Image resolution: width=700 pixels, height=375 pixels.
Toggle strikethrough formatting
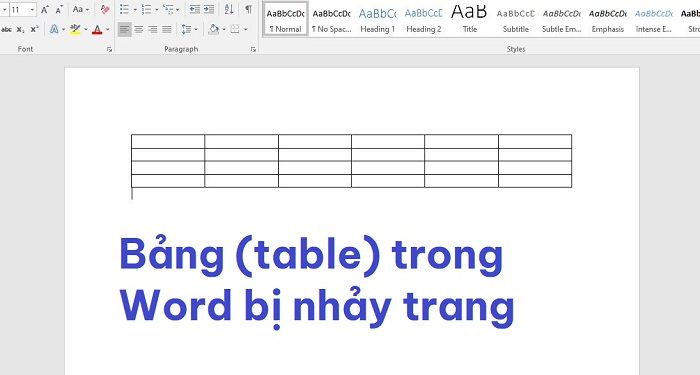point(6,30)
